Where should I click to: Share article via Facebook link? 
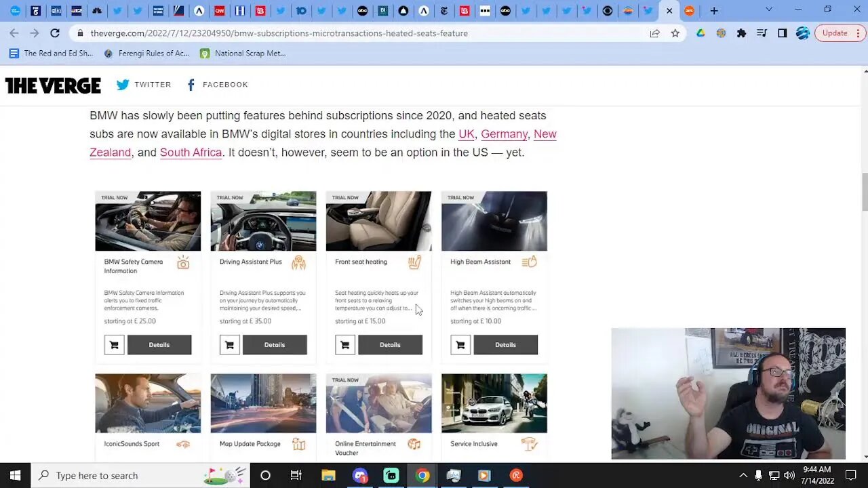pyautogui.click(x=217, y=85)
